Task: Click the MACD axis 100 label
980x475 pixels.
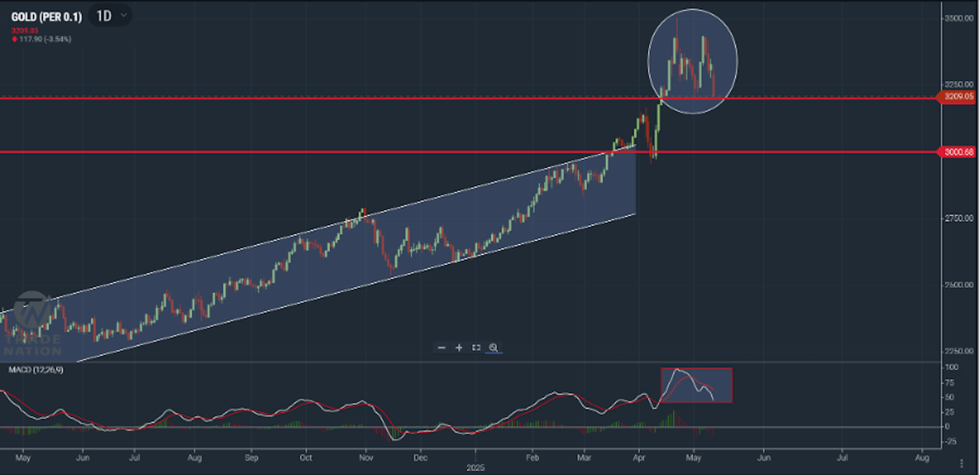Action: 951,367
